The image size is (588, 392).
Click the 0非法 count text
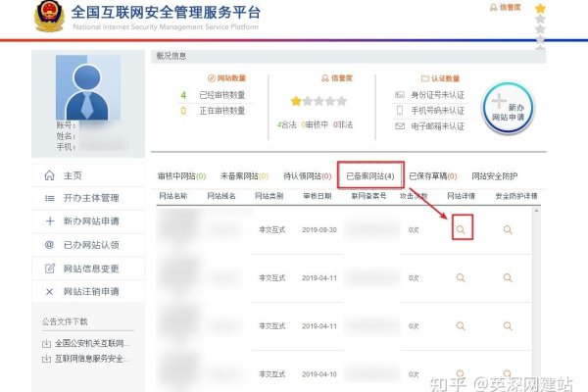(x=343, y=124)
